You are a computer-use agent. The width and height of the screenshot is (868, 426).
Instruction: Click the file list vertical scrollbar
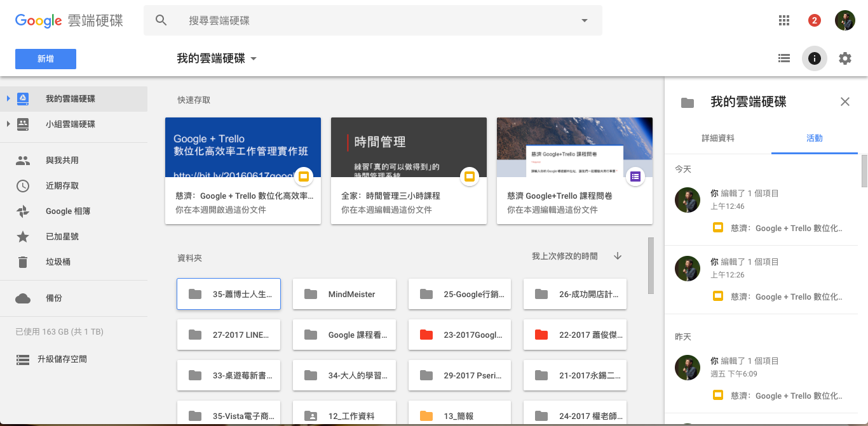click(x=651, y=266)
